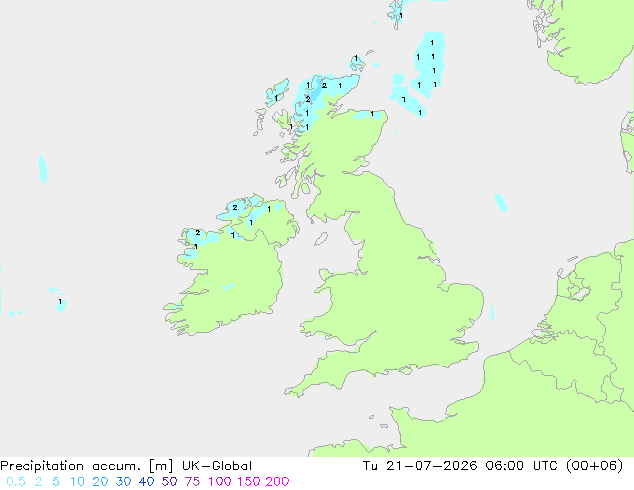Click the 0.5 legend value

(16, 482)
